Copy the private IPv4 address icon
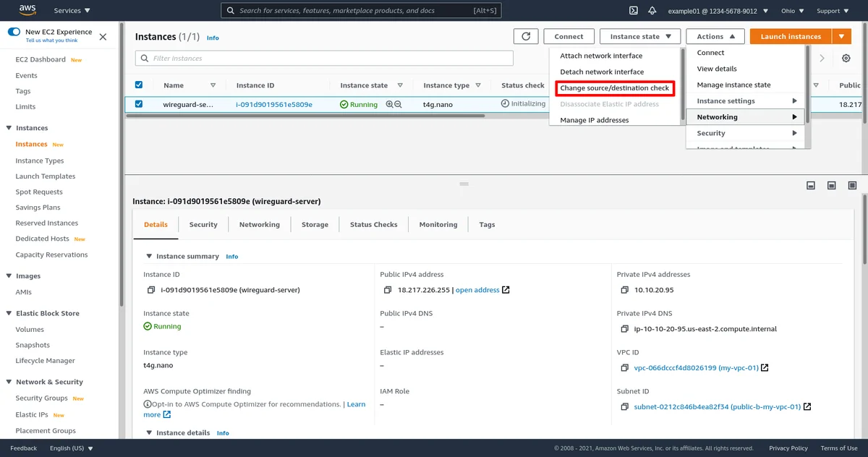 (625, 290)
